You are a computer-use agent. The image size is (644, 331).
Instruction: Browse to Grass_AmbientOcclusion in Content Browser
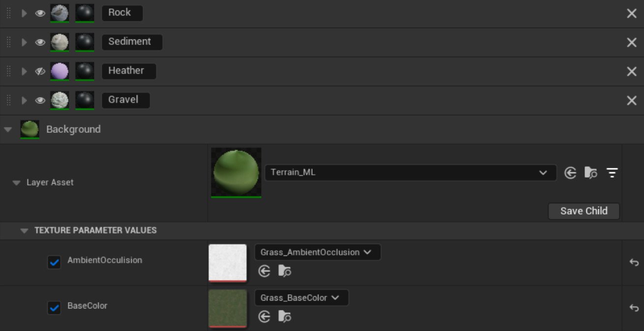click(285, 271)
